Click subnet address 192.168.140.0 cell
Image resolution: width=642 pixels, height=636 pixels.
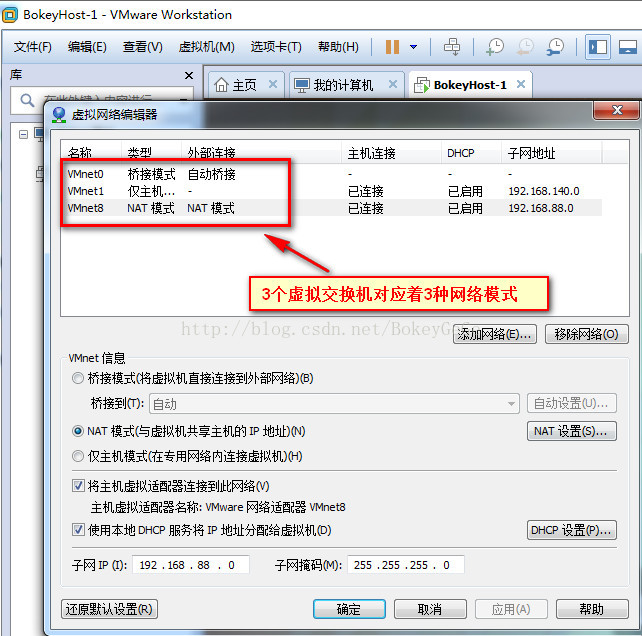click(544, 191)
